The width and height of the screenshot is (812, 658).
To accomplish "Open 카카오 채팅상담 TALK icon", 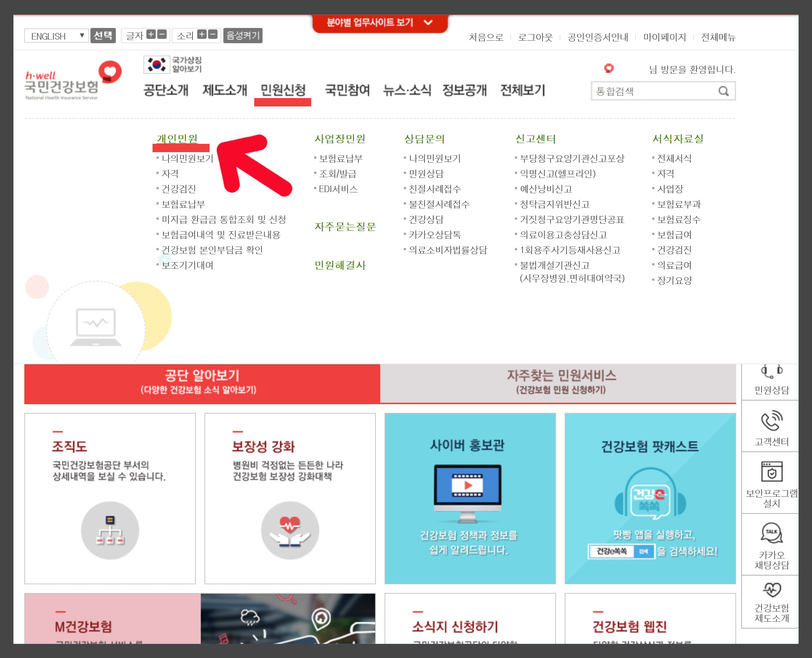I will 772,533.
